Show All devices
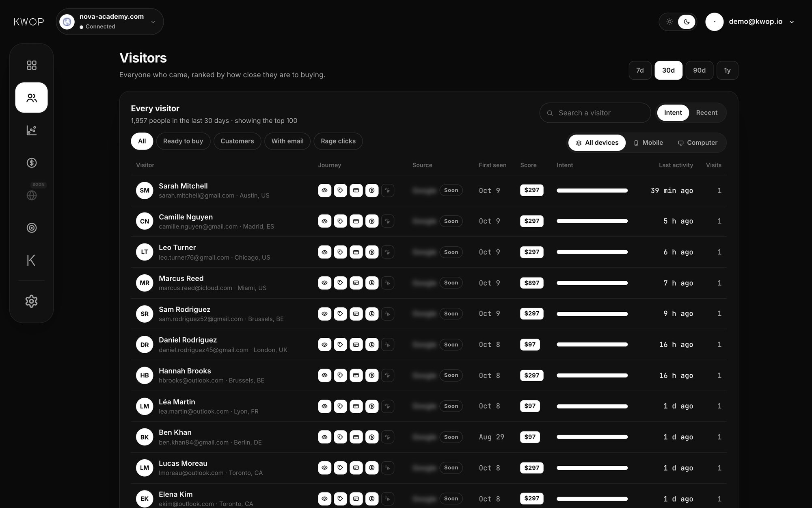Viewport: 812px width, 508px height. (x=597, y=143)
